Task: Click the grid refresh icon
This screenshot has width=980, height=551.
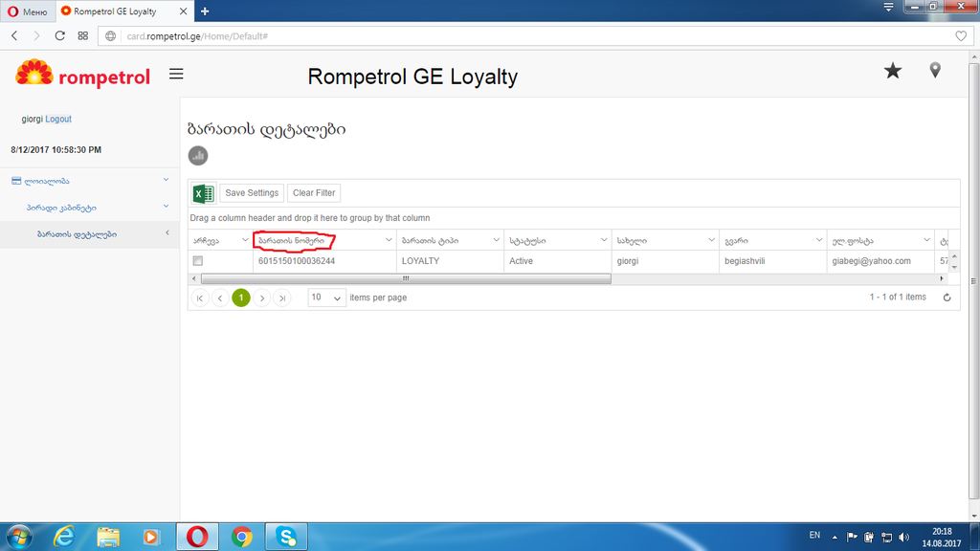Action: (947, 298)
